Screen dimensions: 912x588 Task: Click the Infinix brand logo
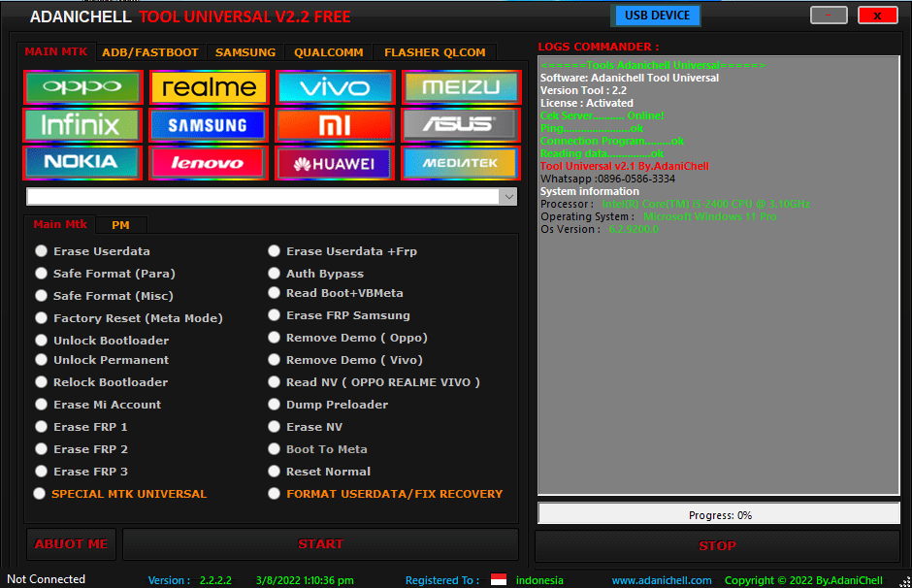tap(82, 125)
